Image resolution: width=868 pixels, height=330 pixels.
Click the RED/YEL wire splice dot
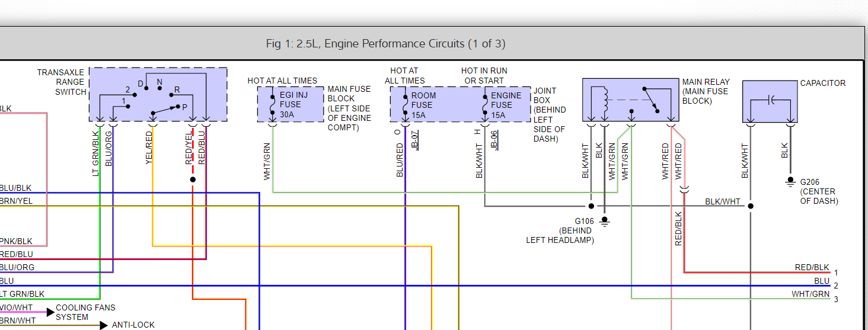pos(193,180)
